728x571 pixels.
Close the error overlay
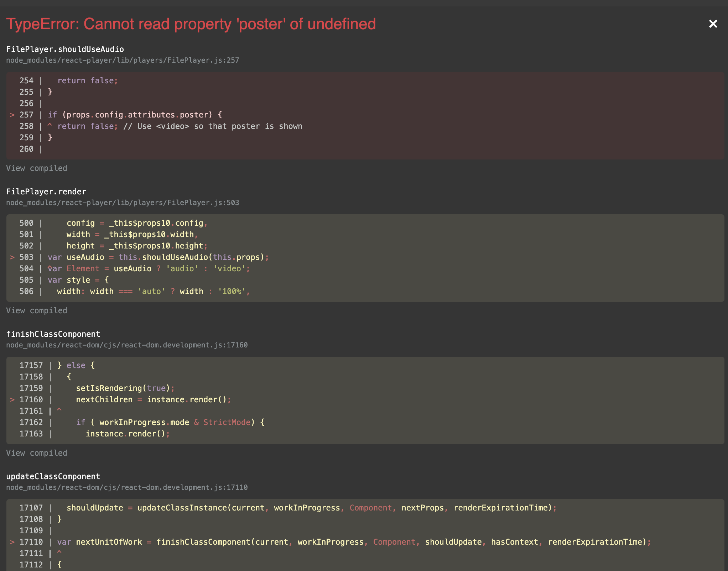coord(713,24)
